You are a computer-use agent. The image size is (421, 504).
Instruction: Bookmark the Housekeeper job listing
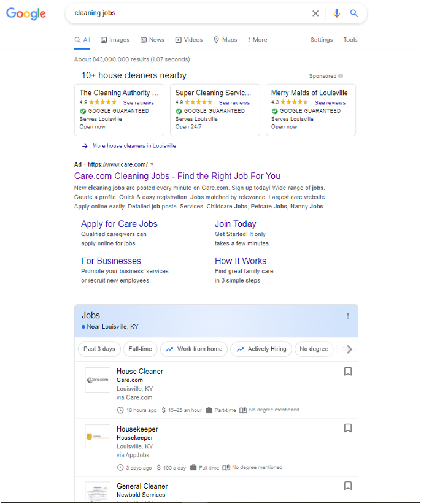348,428
